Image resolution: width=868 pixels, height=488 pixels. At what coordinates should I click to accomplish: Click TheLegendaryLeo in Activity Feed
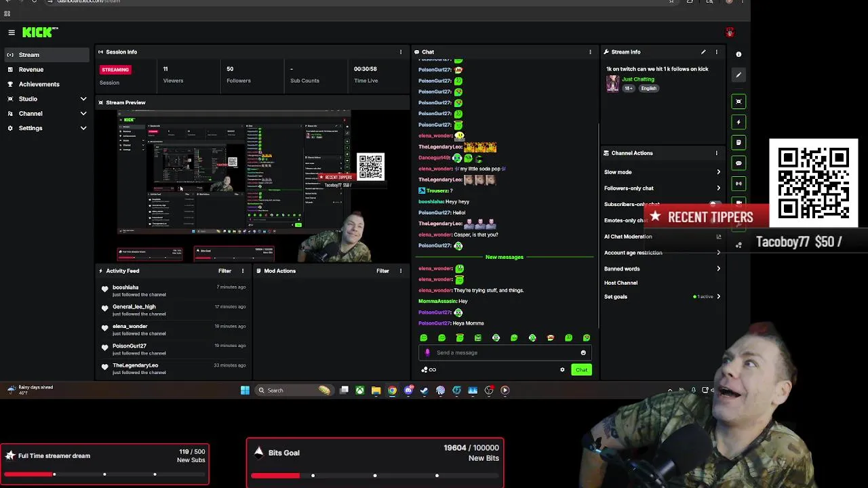(135, 365)
